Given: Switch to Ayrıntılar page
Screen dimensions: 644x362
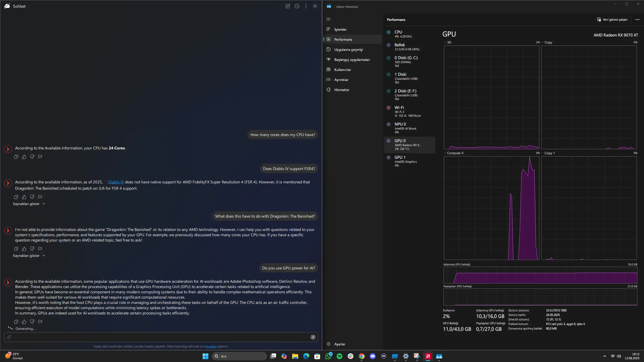Looking at the screenshot, I should [x=353, y=80].
